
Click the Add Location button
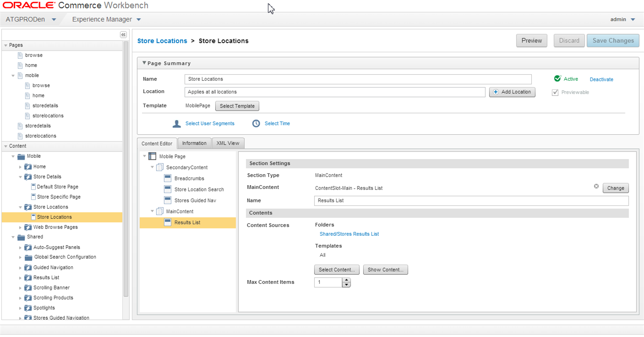[x=512, y=92]
